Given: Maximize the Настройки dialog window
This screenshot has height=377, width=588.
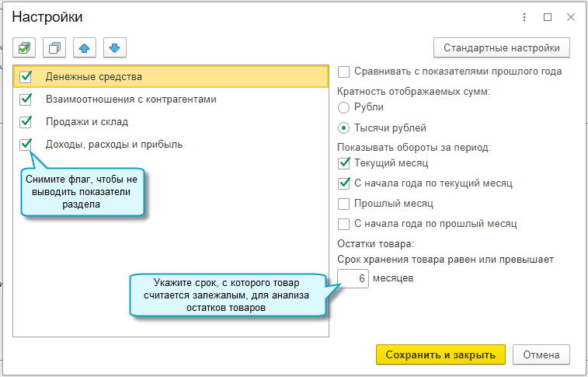Looking at the screenshot, I should 548,16.
